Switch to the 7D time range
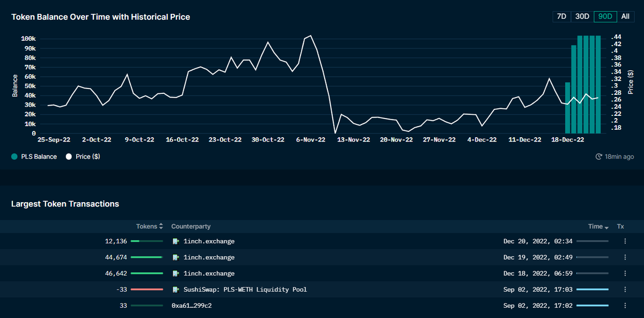The height and width of the screenshot is (318, 644). [561, 16]
